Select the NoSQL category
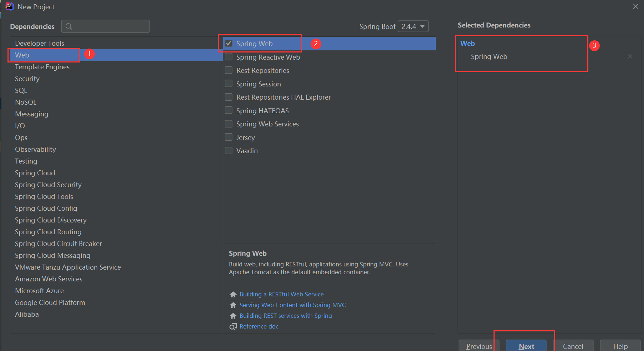The width and height of the screenshot is (644, 351). coord(117,102)
